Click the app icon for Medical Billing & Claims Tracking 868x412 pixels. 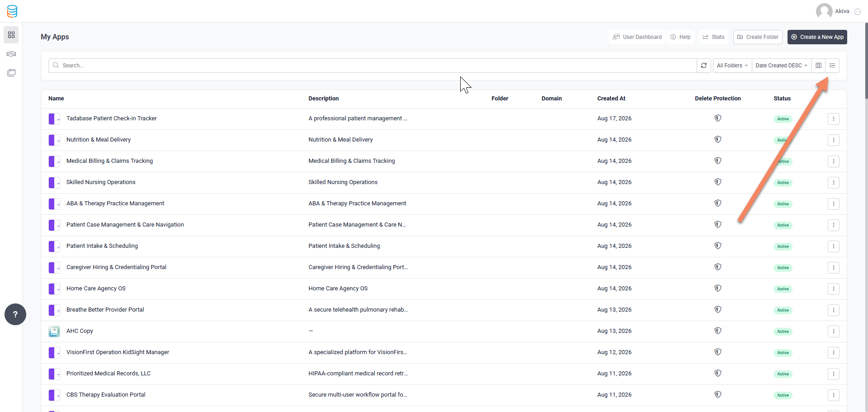point(54,161)
